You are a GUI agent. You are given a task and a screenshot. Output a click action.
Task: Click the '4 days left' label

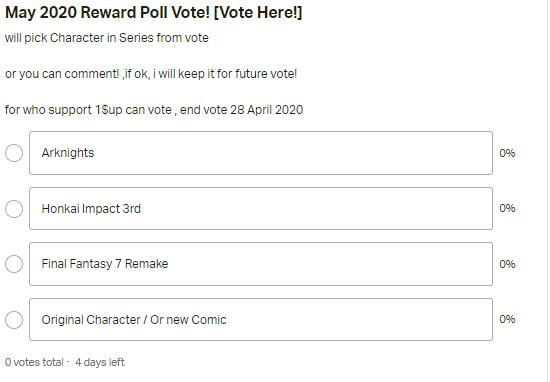(100, 362)
